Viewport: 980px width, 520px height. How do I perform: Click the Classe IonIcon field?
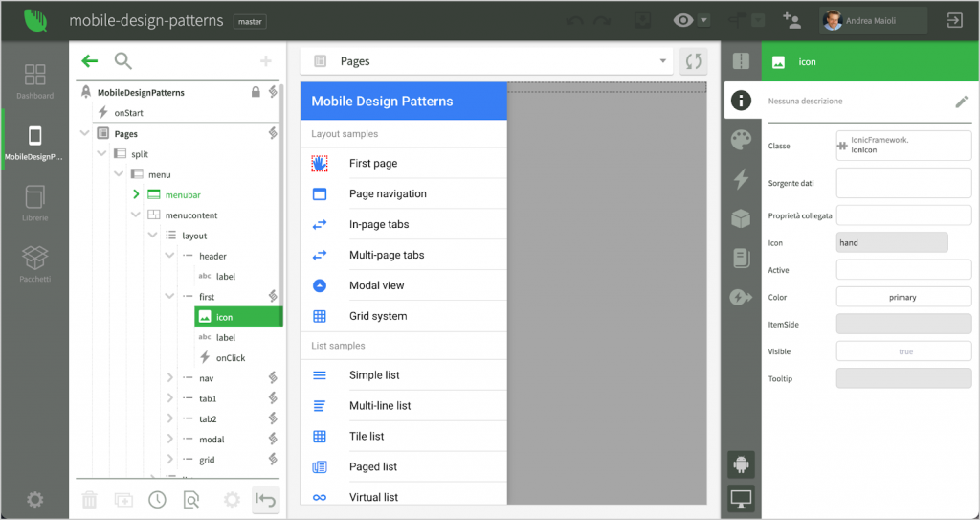point(903,146)
